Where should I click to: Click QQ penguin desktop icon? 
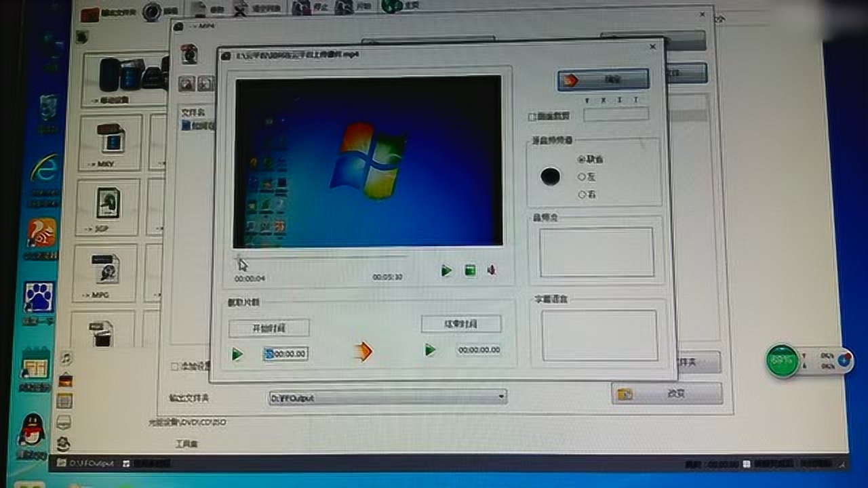(x=31, y=432)
